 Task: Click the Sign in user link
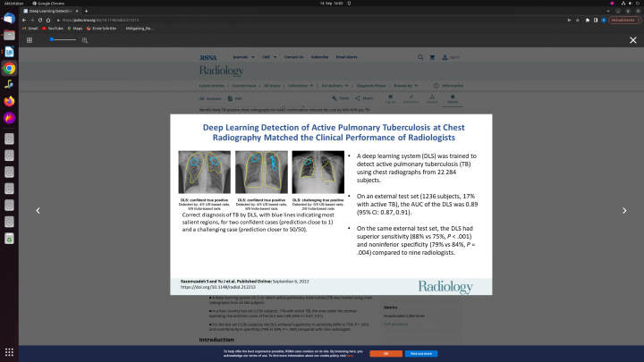(451, 57)
